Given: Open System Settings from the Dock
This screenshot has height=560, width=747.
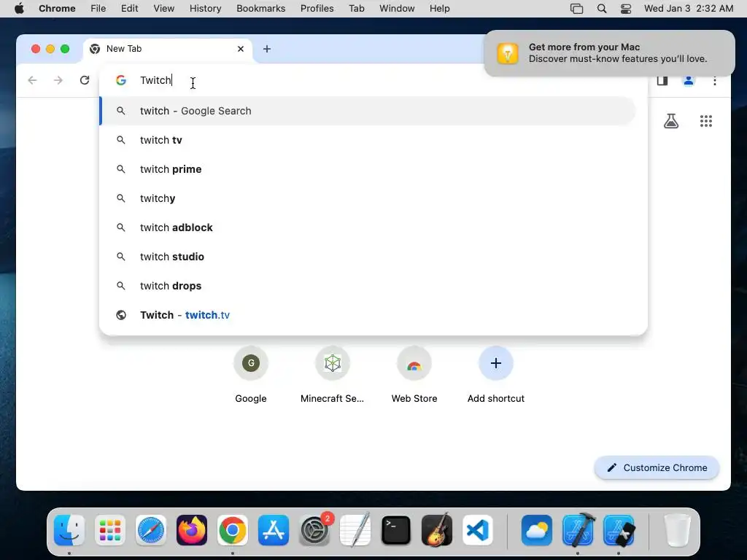Looking at the screenshot, I should point(314,530).
